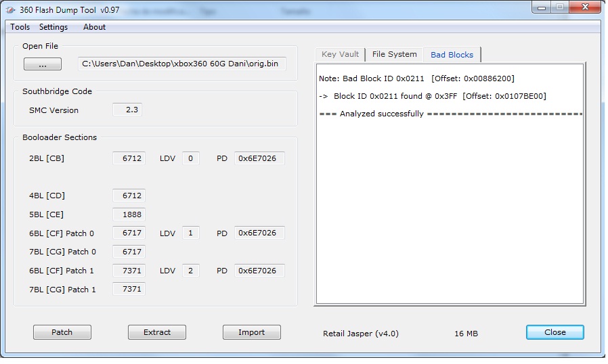Click the 4BL [CD] version field
The width and height of the screenshot is (608, 364).
pos(129,196)
